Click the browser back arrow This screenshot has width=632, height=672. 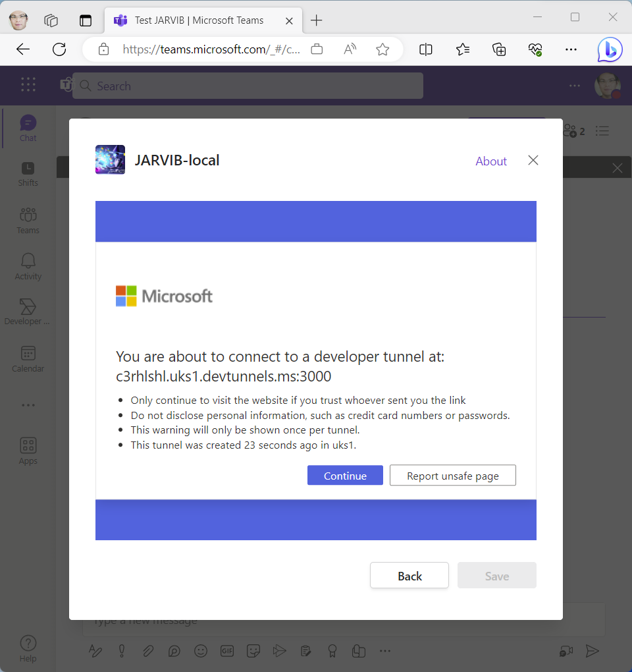[22, 49]
